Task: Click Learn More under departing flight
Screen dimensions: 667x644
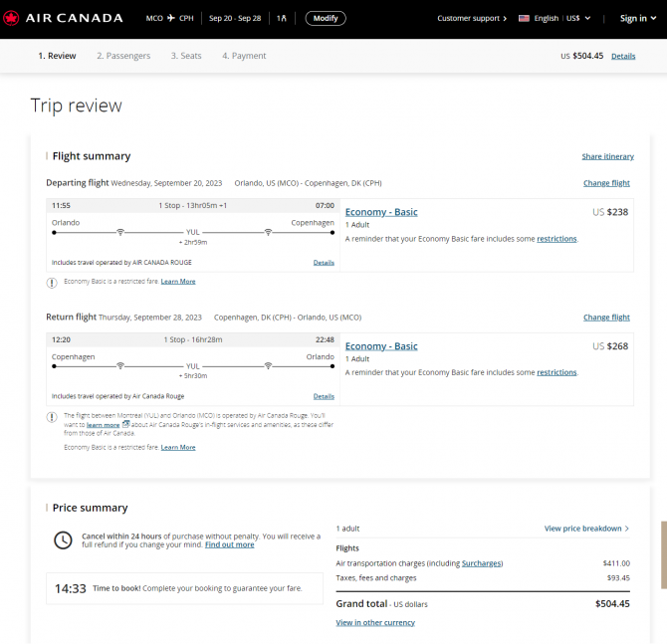Action: point(178,281)
